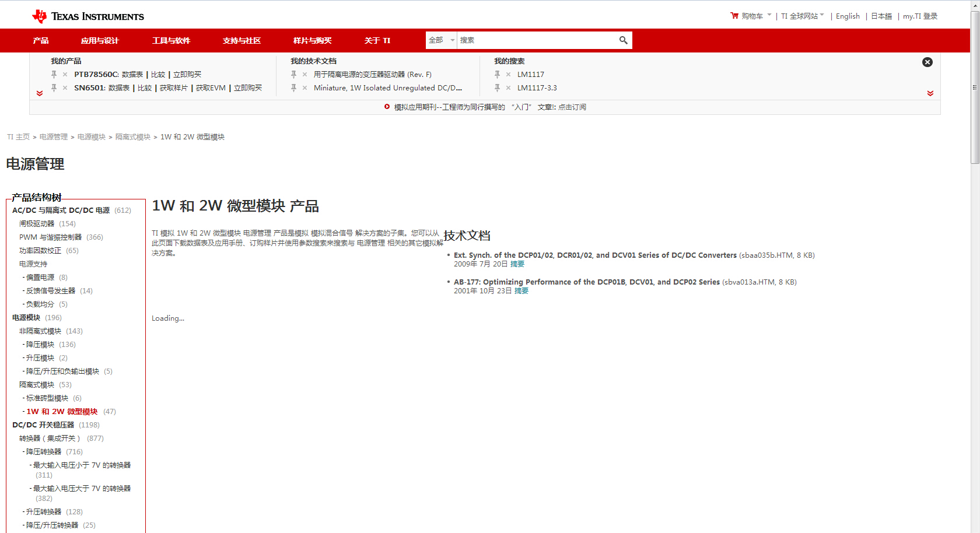
Task: Go to 电源模块 breadcrumb
Action: pyautogui.click(x=92, y=137)
